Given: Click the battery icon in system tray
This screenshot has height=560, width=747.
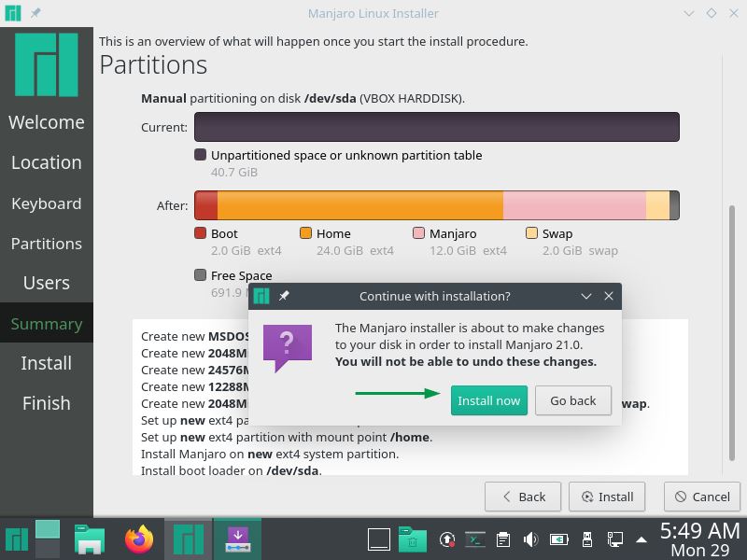Looking at the screenshot, I should 558,539.
